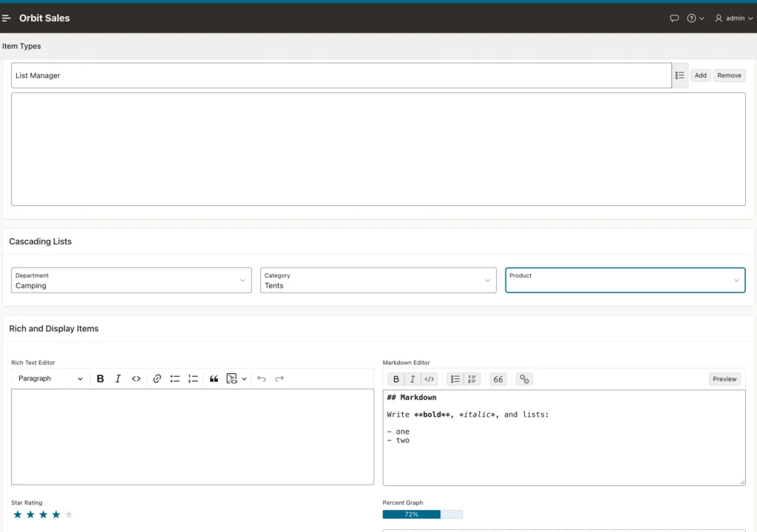The height and width of the screenshot is (532, 757).
Task: Focus the List Manager text input
Action: [342, 75]
